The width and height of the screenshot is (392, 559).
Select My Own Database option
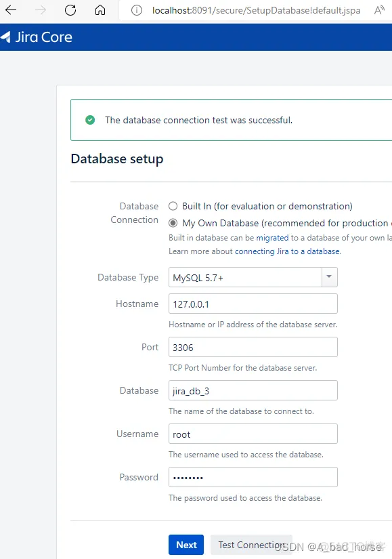173,223
